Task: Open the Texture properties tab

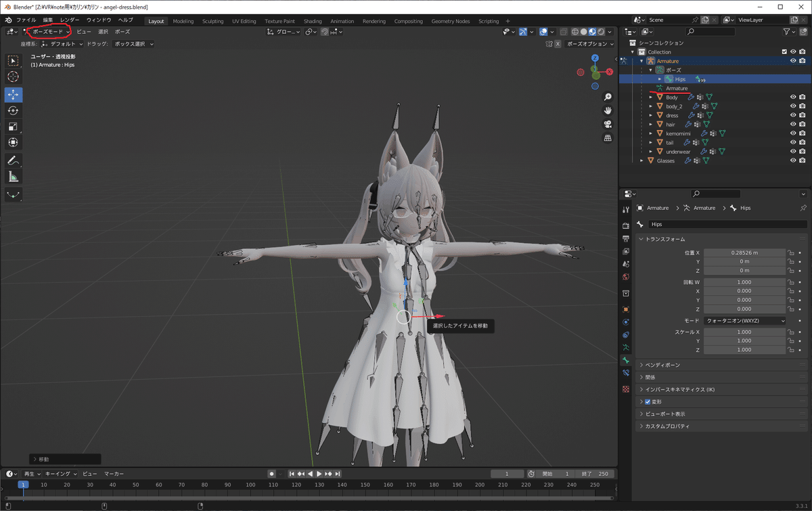Action: [626, 389]
